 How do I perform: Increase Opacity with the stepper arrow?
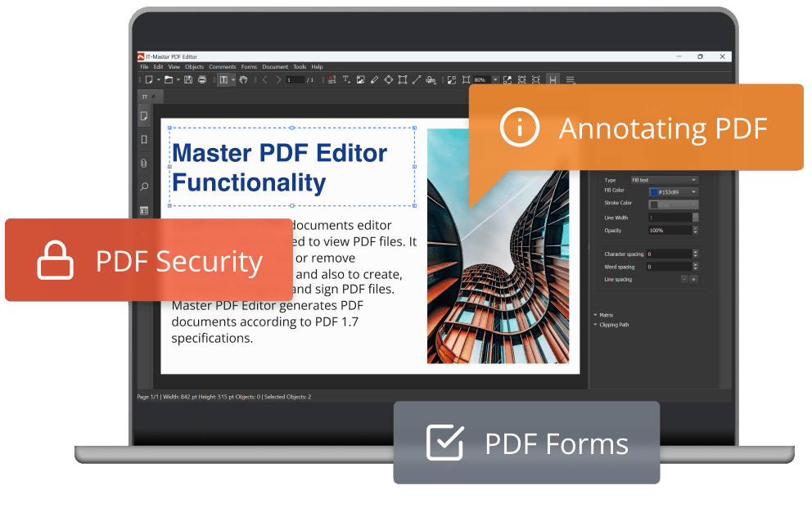click(695, 227)
